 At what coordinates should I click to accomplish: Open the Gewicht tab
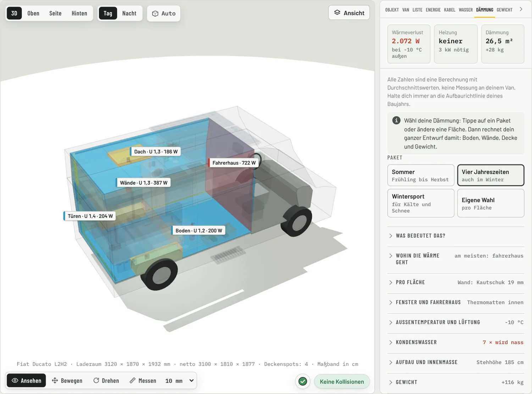pyautogui.click(x=504, y=10)
